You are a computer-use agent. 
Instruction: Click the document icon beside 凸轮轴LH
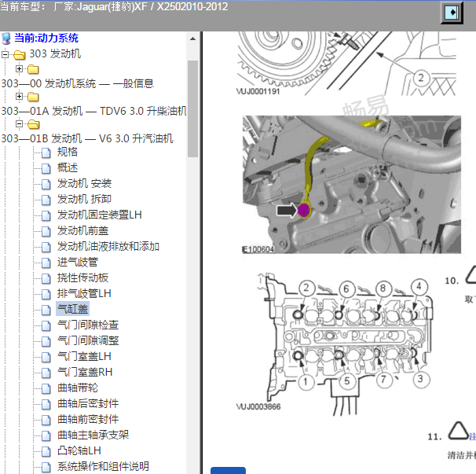[46, 450]
